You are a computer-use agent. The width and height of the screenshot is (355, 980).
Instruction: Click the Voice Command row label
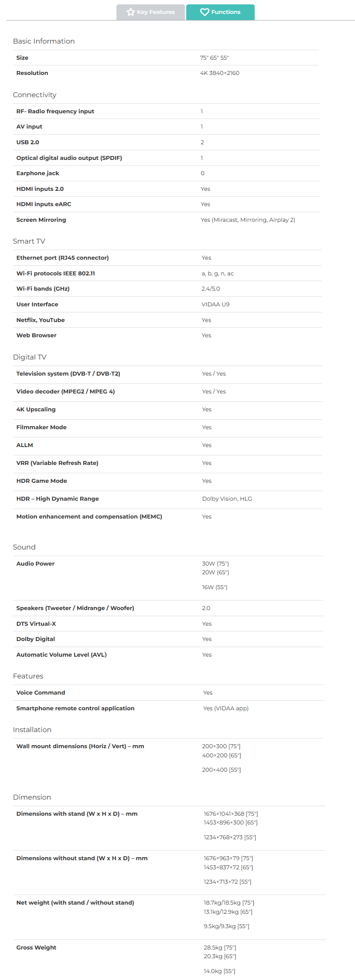click(41, 693)
